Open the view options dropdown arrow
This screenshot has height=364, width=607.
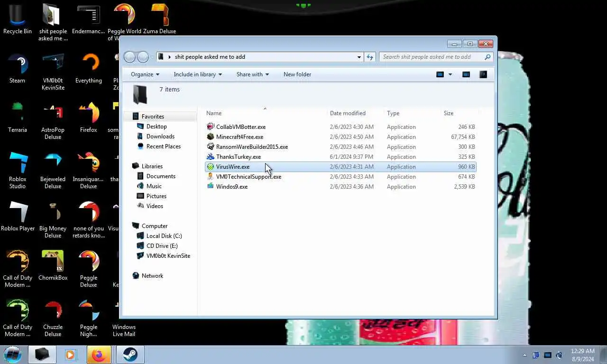pos(450,74)
